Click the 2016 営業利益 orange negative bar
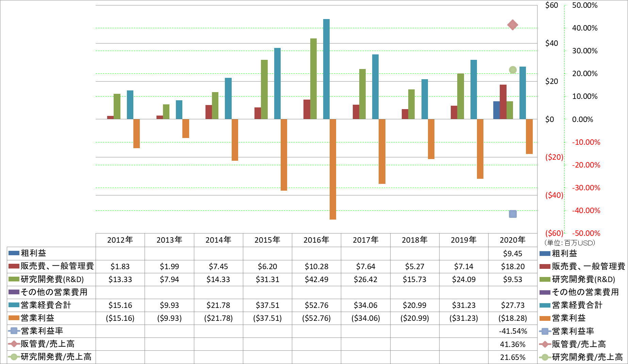 [333, 169]
